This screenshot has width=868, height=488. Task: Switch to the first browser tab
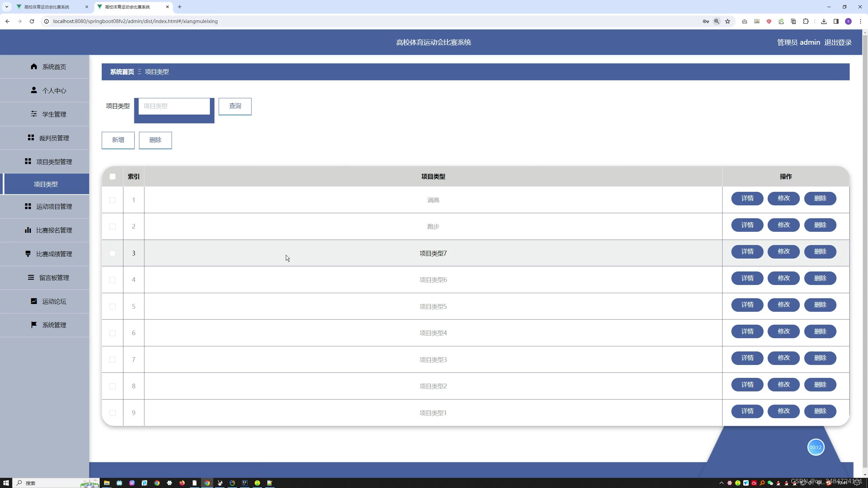[x=47, y=7]
